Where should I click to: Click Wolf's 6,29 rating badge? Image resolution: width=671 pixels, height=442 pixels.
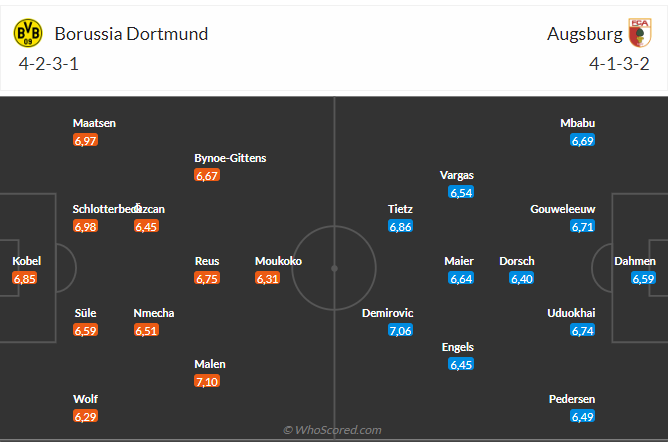point(86,416)
